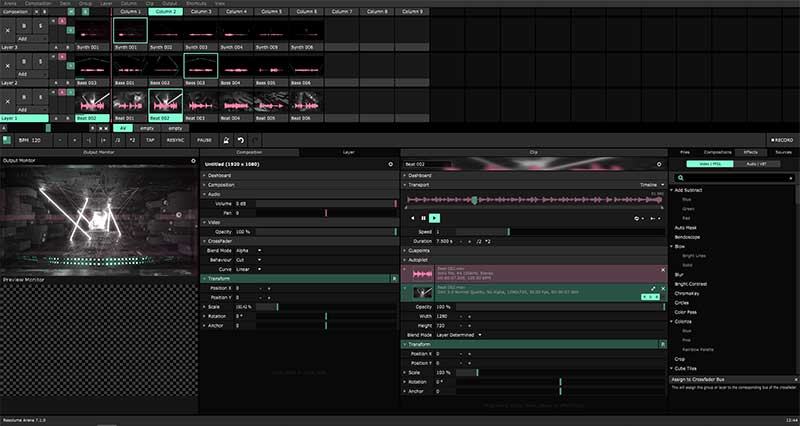Remove the audio track with its X
800x426 pixels.
click(662, 270)
